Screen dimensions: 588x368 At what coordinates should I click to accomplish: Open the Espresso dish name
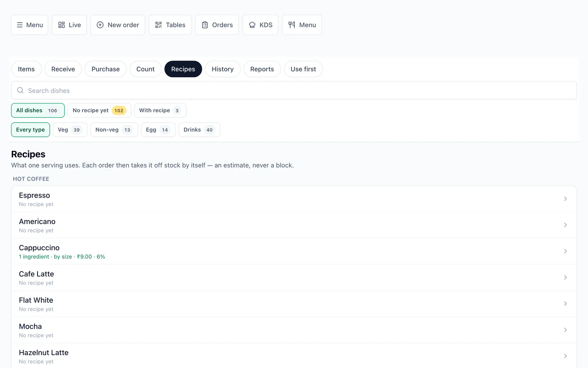(35, 195)
